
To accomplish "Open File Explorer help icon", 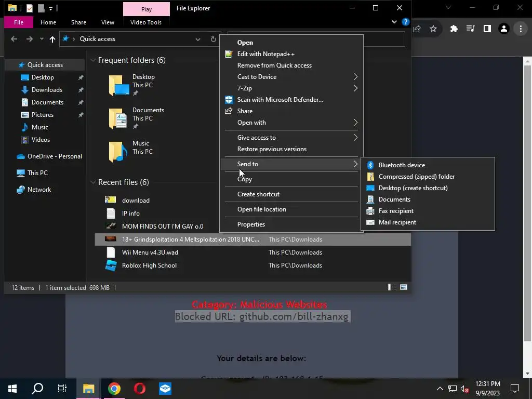I will (405, 22).
